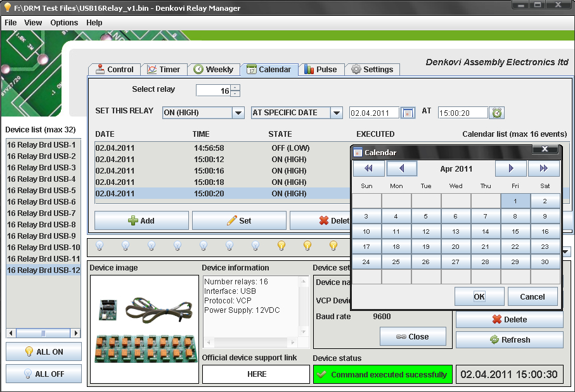Click the Refresh device button
The height and width of the screenshot is (392, 575).
coord(510,339)
